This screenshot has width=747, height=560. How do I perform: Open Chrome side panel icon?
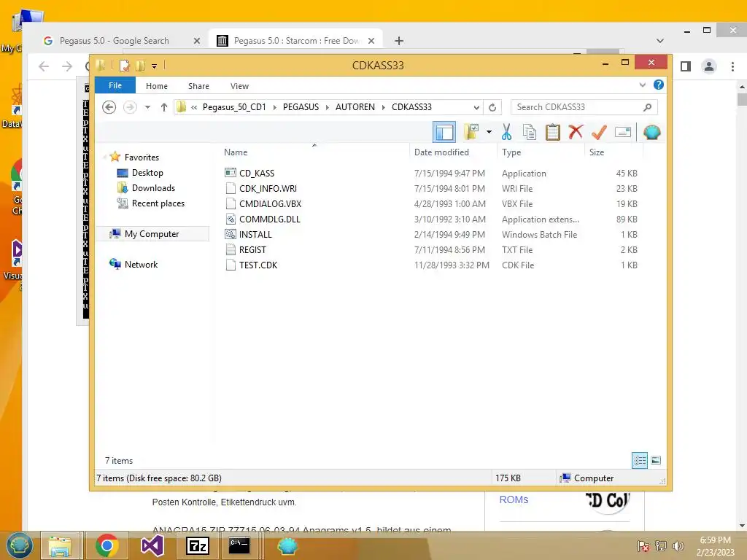pos(686,66)
